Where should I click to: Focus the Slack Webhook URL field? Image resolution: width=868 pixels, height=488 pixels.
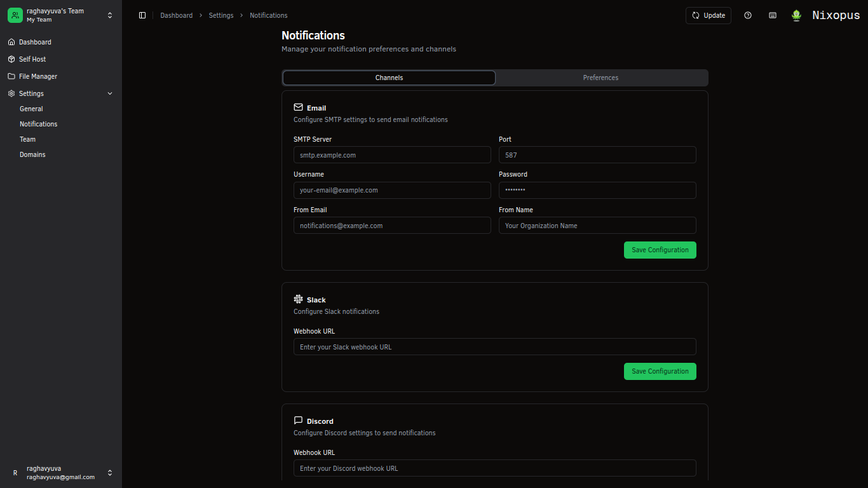click(495, 347)
